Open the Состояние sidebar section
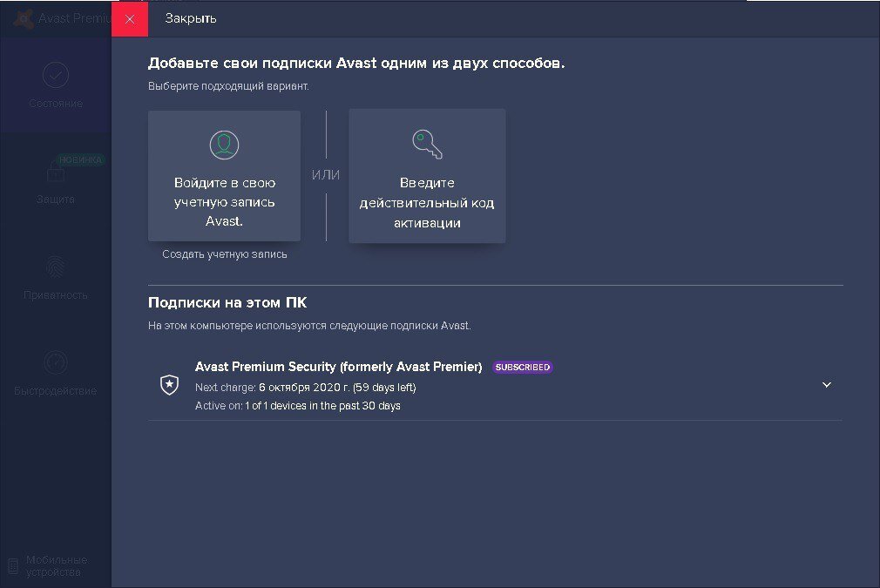 56,85
